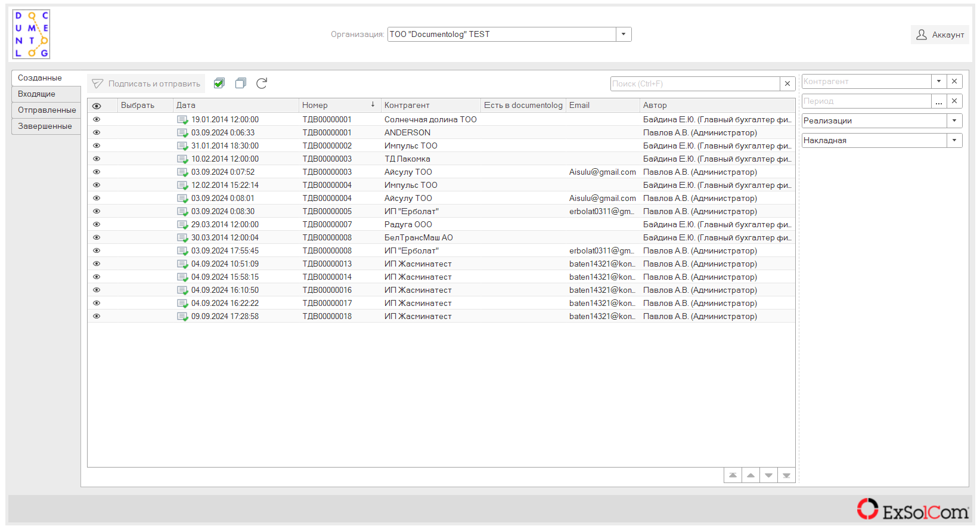Toggle eye for Радуга ООО row
This screenshot has width=980, height=526.
pyautogui.click(x=97, y=224)
